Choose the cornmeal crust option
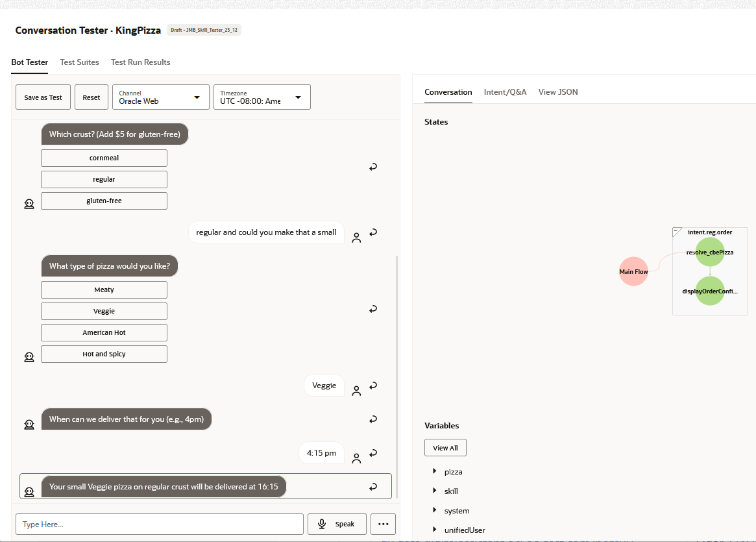The image size is (756, 542). tap(104, 158)
